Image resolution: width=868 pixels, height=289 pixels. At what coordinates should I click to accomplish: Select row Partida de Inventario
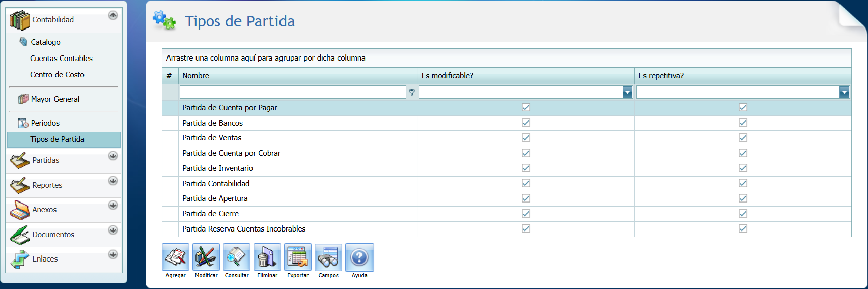(x=507, y=168)
